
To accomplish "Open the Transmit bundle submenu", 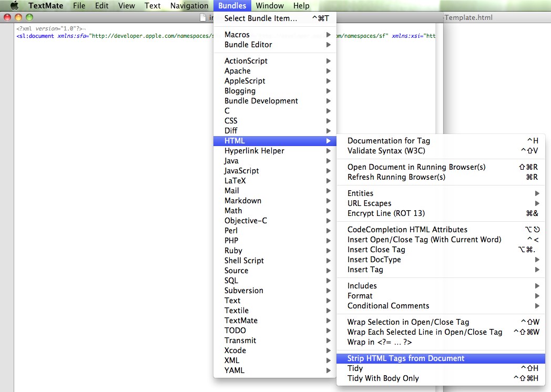I will pos(275,341).
